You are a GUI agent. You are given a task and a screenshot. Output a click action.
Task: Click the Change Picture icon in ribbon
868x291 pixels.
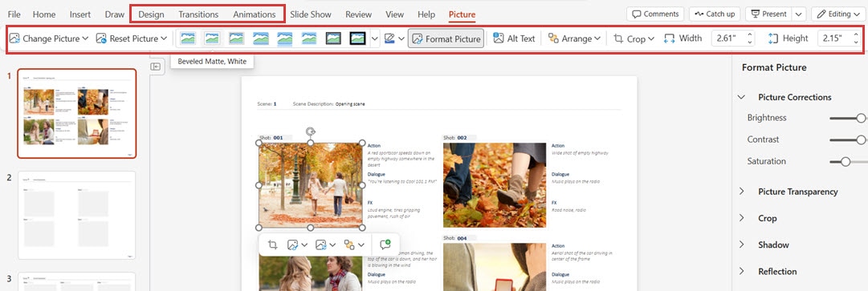click(x=15, y=38)
